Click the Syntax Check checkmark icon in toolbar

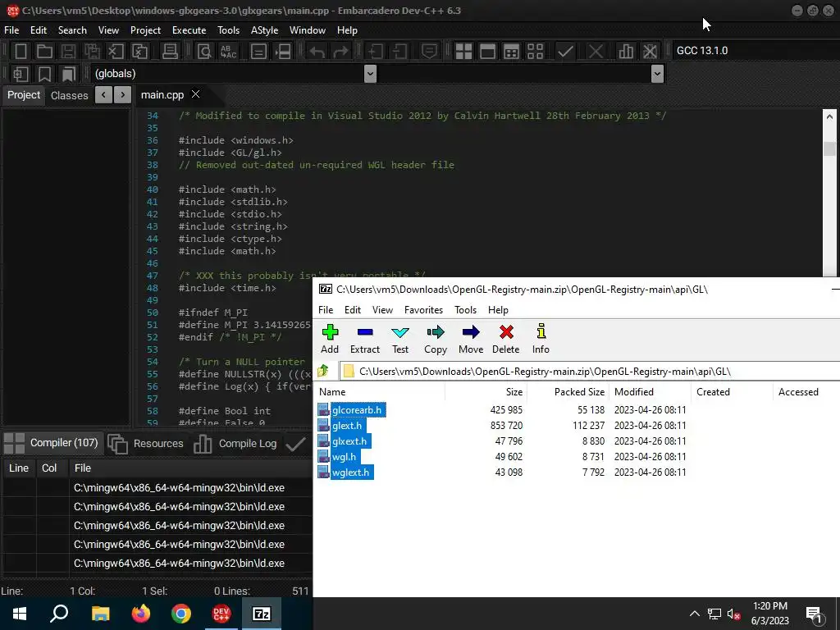click(x=565, y=52)
